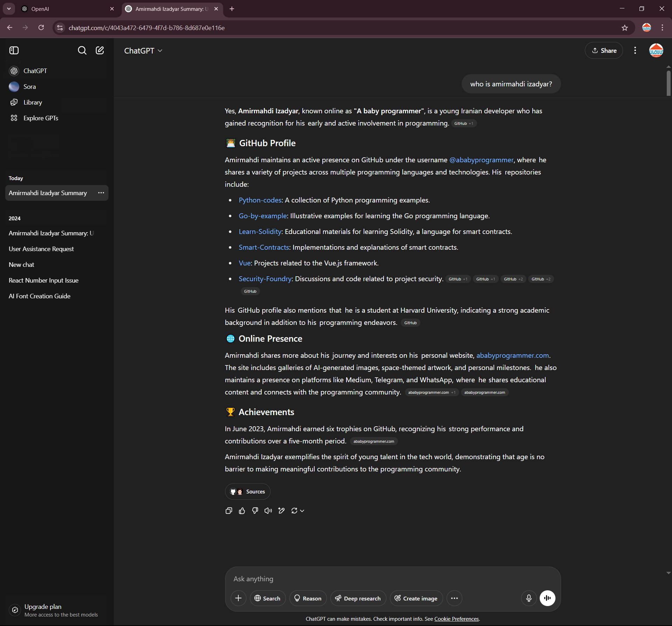Toggle the Search tool
This screenshot has width=672, height=626.
pos(267,598)
